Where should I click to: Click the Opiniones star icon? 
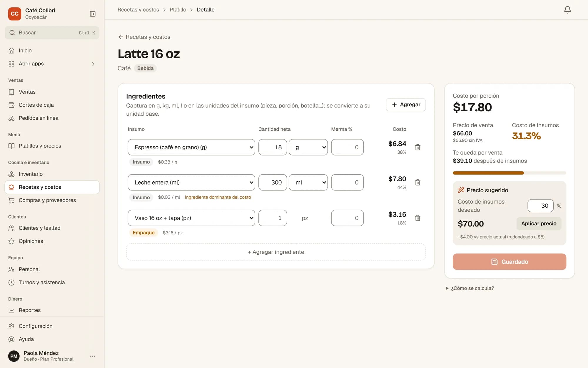point(11,241)
